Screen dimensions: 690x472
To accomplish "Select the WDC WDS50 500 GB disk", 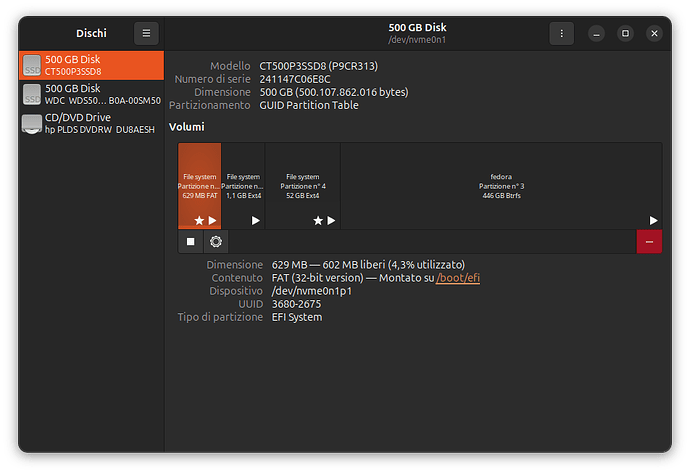I will [x=92, y=94].
